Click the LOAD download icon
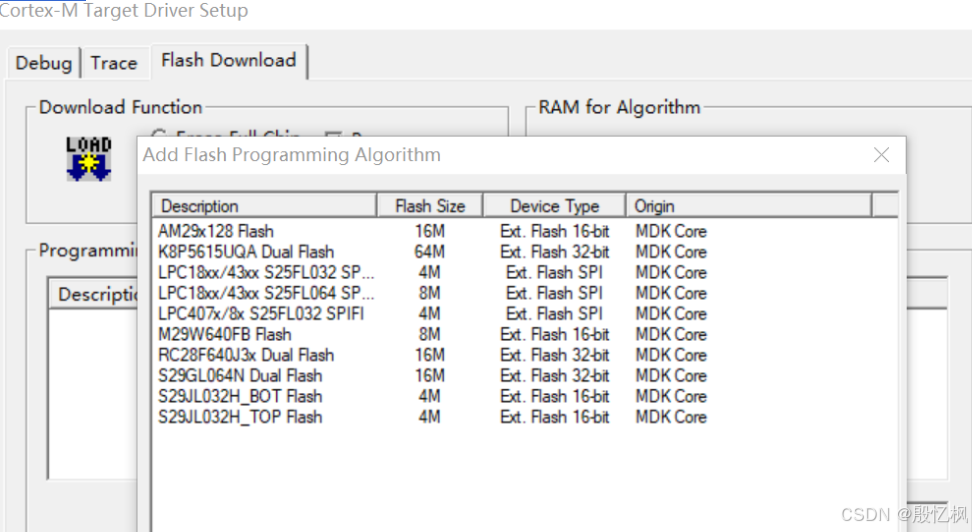 pyautogui.click(x=89, y=159)
